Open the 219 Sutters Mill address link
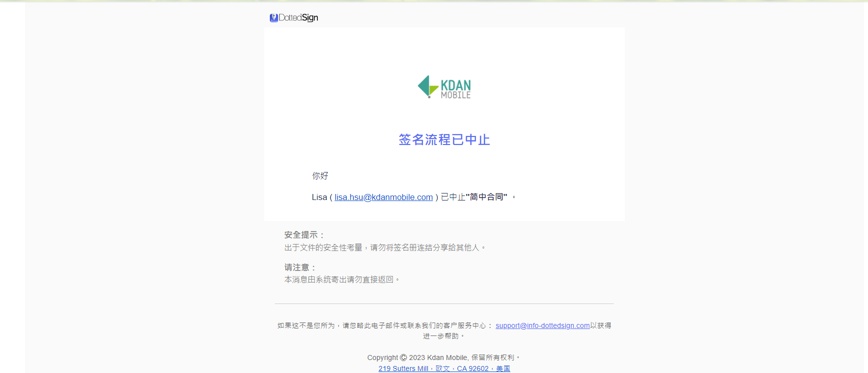868x373 pixels. [x=444, y=368]
